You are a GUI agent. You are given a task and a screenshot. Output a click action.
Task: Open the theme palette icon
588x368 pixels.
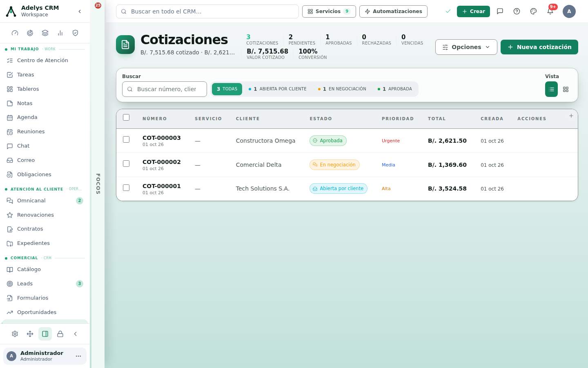point(533,11)
